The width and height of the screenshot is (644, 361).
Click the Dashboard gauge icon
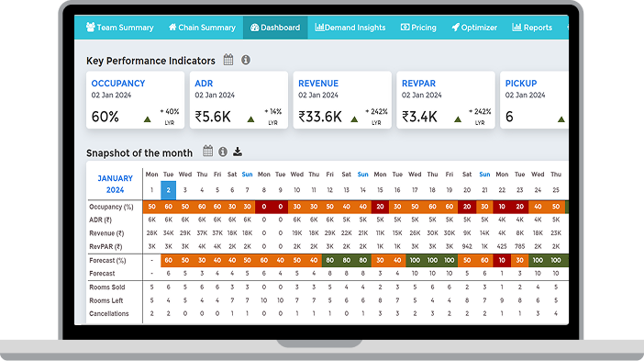coord(255,28)
